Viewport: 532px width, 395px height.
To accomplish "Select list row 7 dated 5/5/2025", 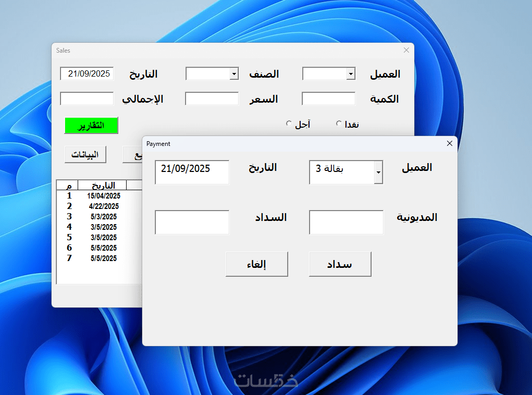I will pos(99,258).
